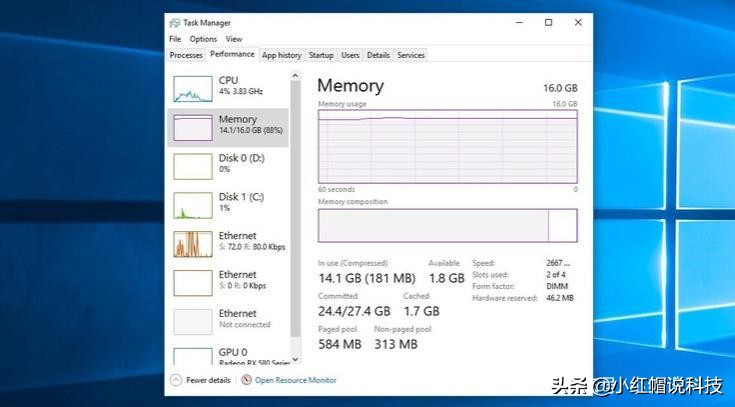Click the Disk 0 (D:) graph thumbnail
The height and width of the screenshot is (407, 735).
[x=193, y=165]
